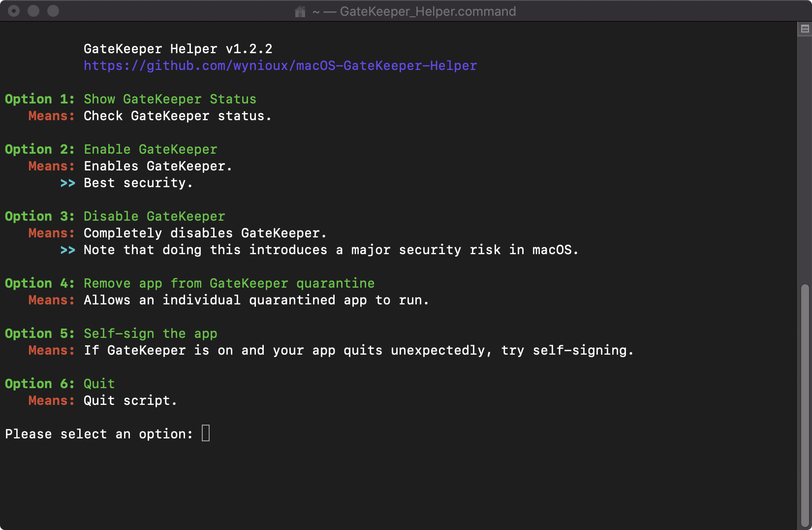Click 'Remove app from GateKeeper quarantine' text
812x530 pixels.
pos(229,283)
